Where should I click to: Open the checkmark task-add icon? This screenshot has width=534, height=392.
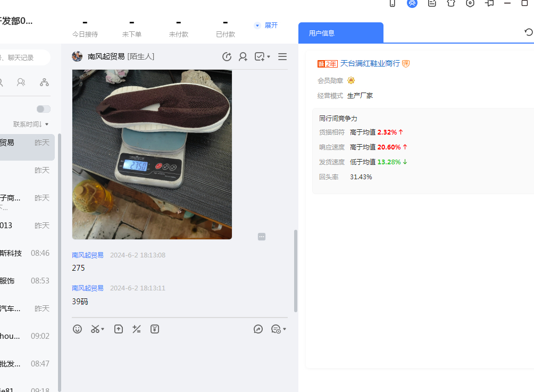pyautogui.click(x=260, y=56)
